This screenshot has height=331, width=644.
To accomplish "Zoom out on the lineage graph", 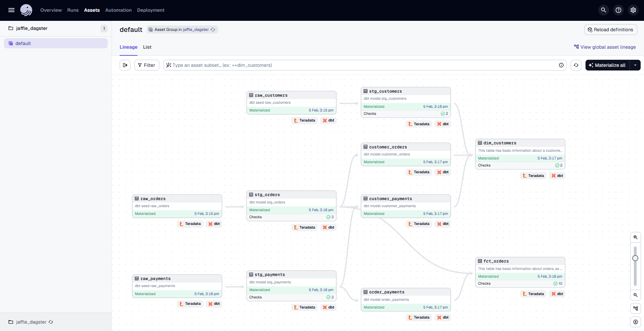I will (636, 295).
